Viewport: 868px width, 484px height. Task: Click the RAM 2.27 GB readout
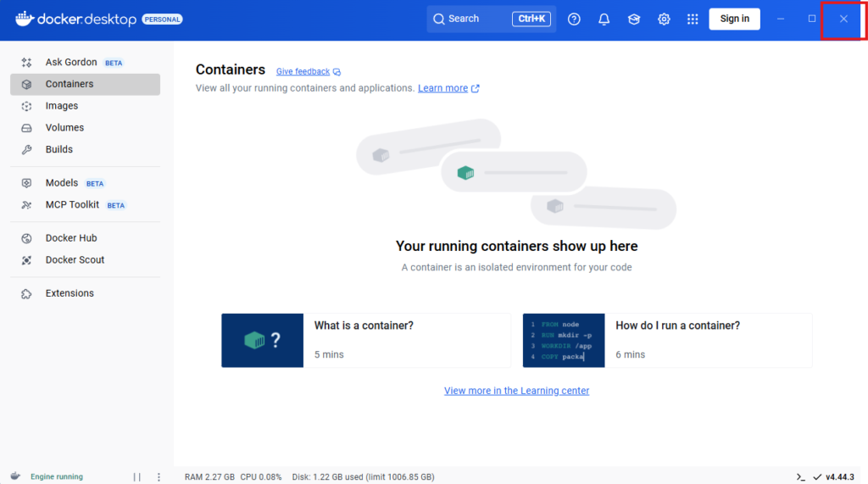[x=209, y=477]
